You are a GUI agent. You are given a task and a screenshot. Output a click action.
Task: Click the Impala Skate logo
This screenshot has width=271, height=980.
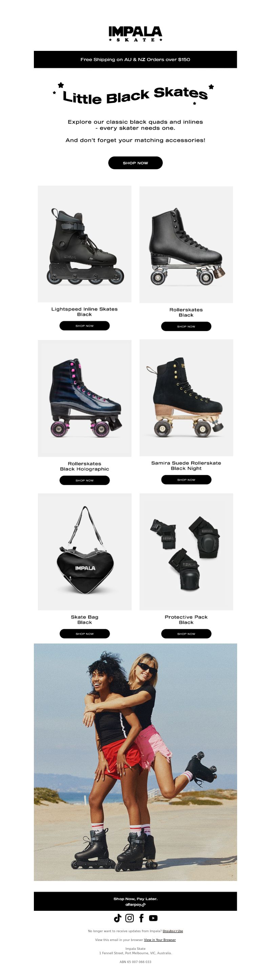(135, 34)
